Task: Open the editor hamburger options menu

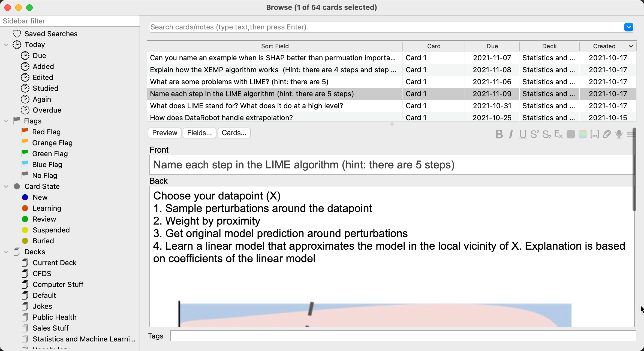Action: pos(630,134)
